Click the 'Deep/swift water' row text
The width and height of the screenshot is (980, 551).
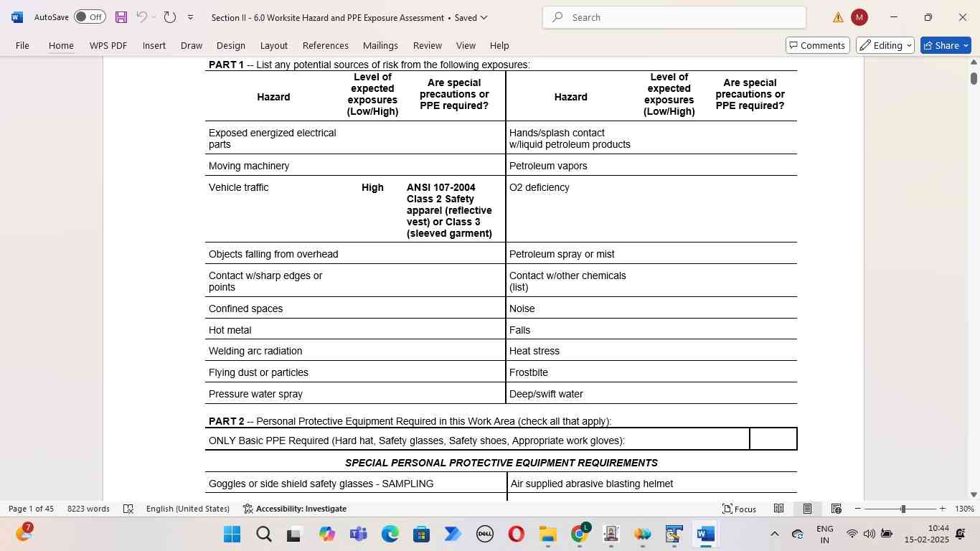point(546,394)
